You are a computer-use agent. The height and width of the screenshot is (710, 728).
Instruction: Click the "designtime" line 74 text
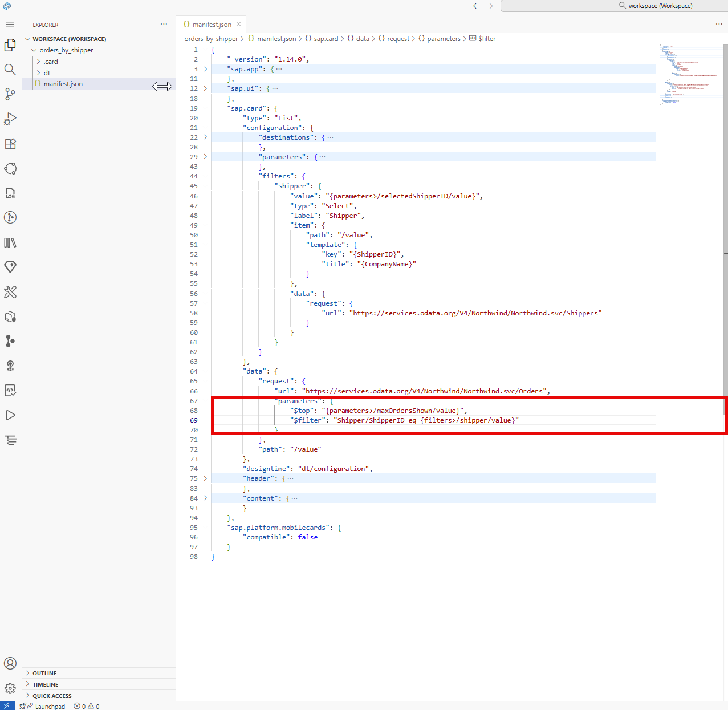tap(307, 469)
